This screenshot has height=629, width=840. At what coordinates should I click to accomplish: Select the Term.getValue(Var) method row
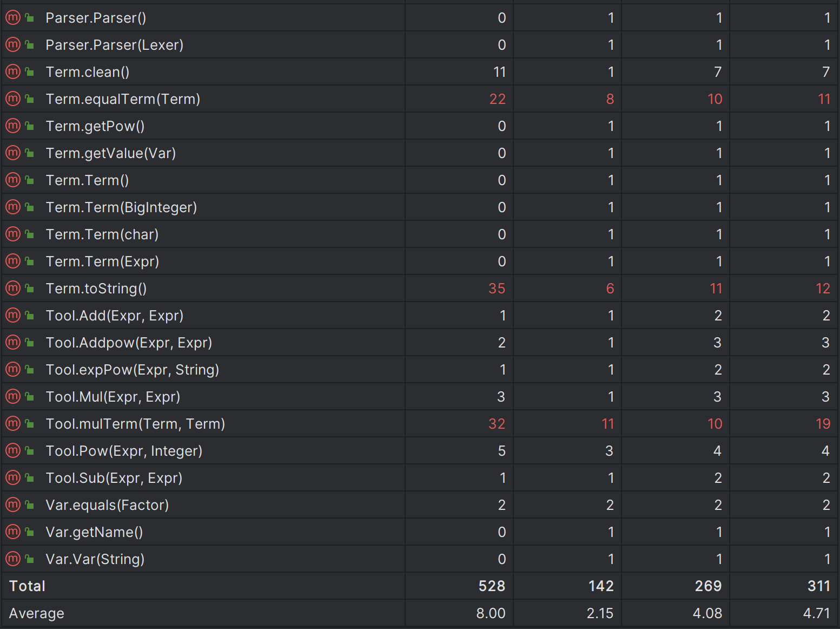pyautogui.click(x=420, y=153)
